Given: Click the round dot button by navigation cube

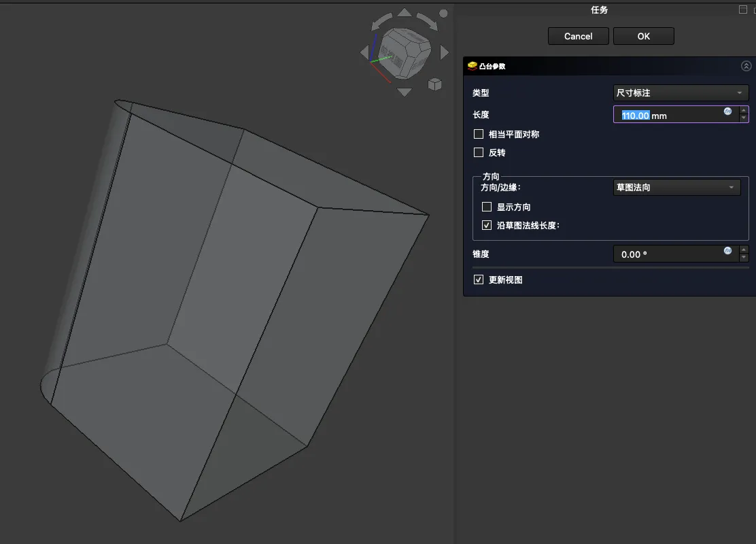Looking at the screenshot, I should 444,13.
